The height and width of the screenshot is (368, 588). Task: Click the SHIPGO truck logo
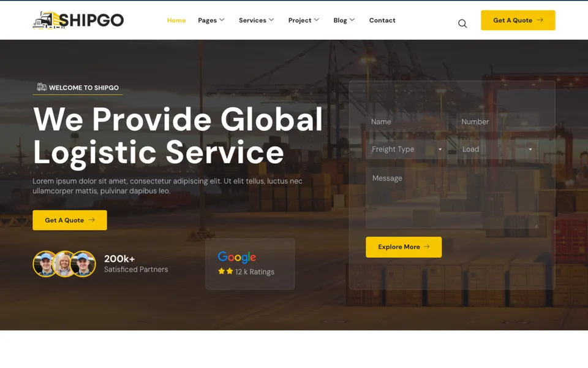coord(78,20)
